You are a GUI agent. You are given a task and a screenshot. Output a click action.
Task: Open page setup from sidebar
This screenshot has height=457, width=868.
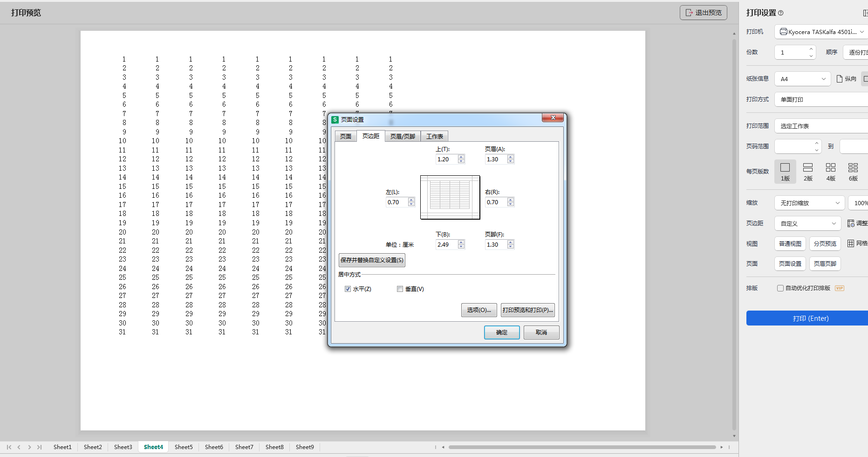click(x=790, y=263)
